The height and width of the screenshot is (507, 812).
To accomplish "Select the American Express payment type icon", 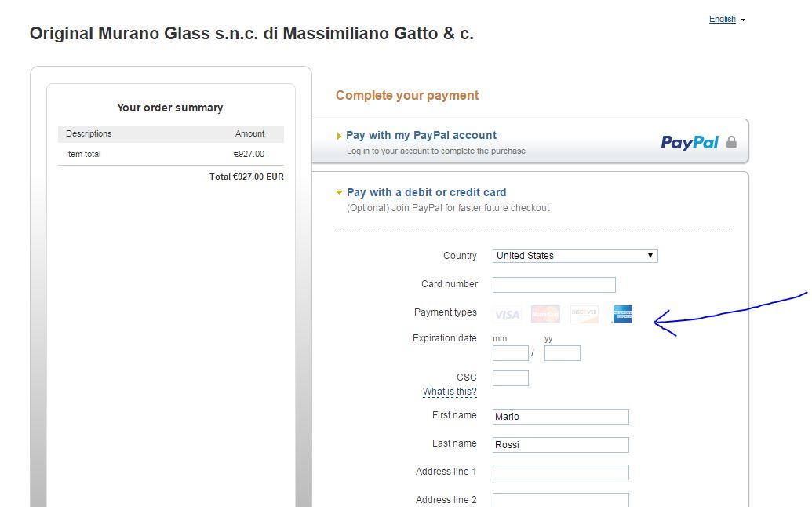I will tap(621, 314).
